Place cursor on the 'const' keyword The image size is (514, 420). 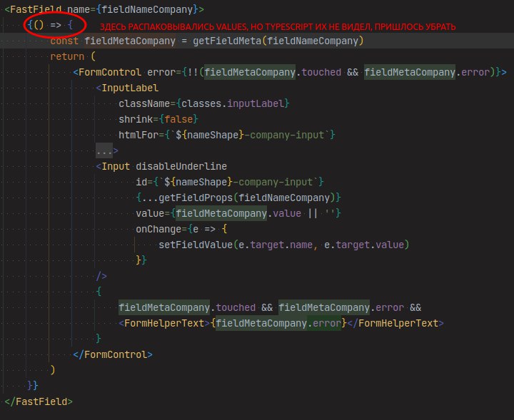point(64,41)
